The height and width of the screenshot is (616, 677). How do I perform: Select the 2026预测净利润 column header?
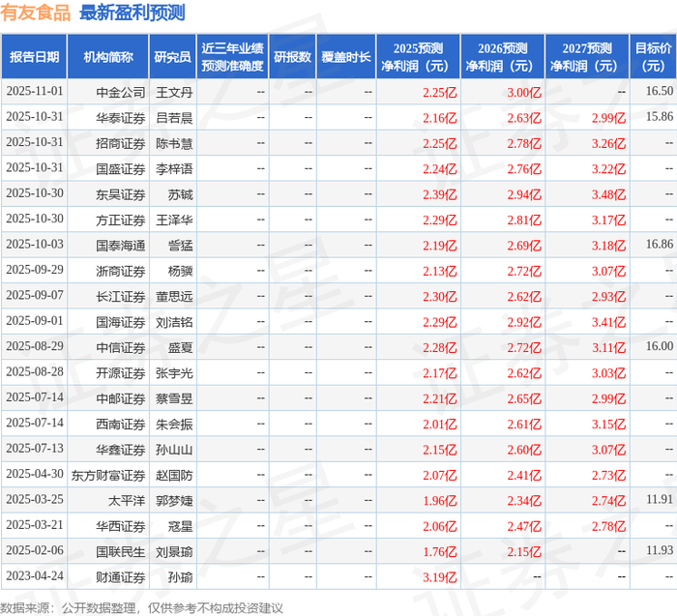click(x=503, y=56)
